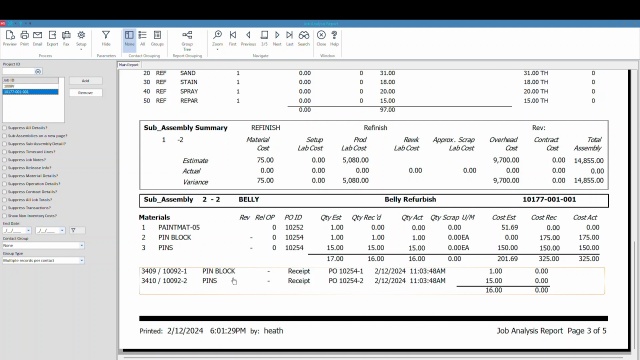The width and height of the screenshot is (640, 360).
Task: Switch to the Main Report tab
Action: click(x=129, y=64)
